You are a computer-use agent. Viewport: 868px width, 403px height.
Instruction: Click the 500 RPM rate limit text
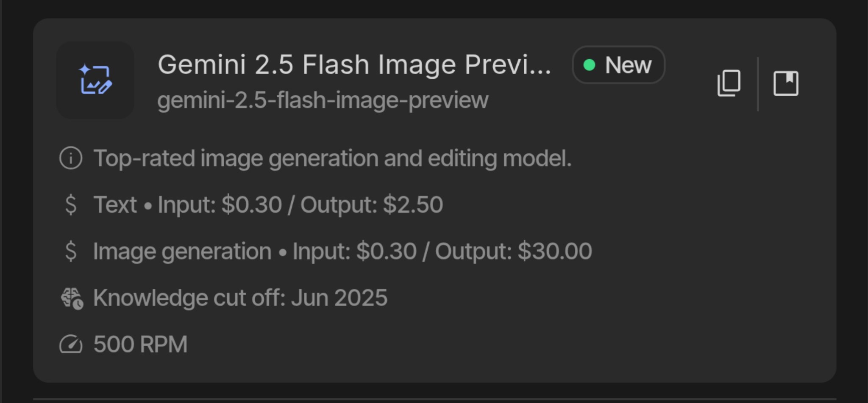tap(140, 344)
